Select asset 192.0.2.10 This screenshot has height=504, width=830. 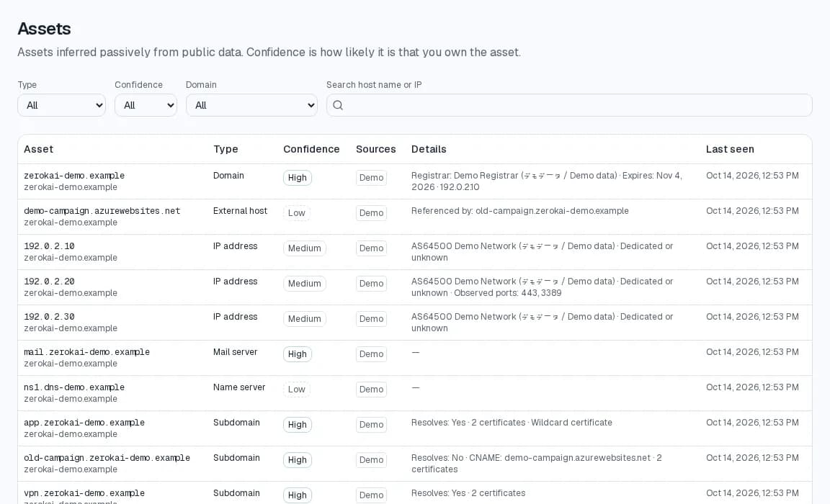[49, 246]
